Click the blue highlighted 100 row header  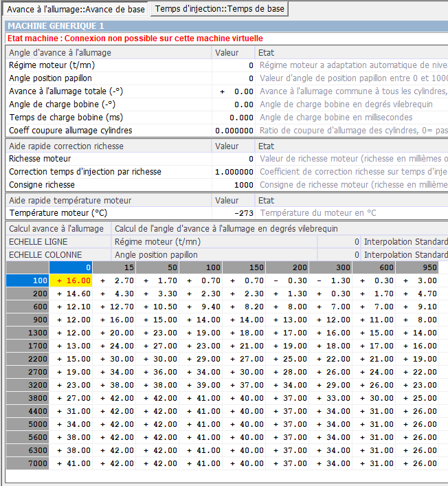click(x=27, y=280)
